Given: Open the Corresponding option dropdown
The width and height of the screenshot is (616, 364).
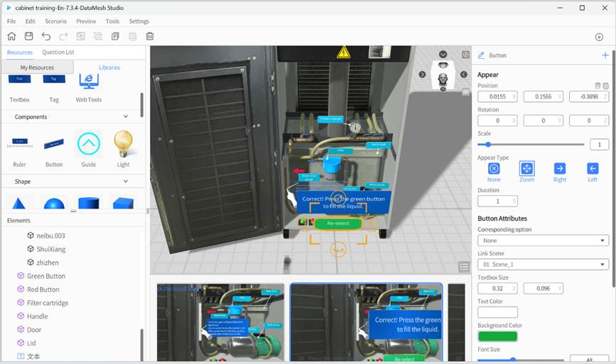Looking at the screenshot, I should (x=543, y=241).
